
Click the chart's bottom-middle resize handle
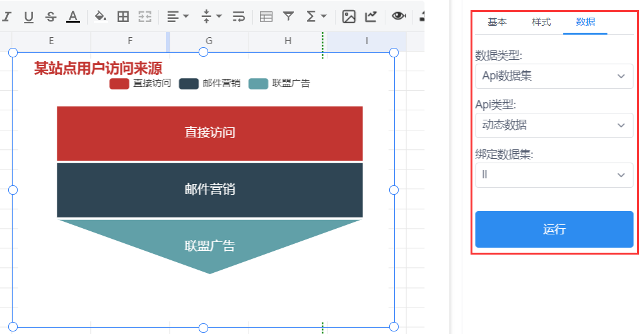click(x=203, y=328)
